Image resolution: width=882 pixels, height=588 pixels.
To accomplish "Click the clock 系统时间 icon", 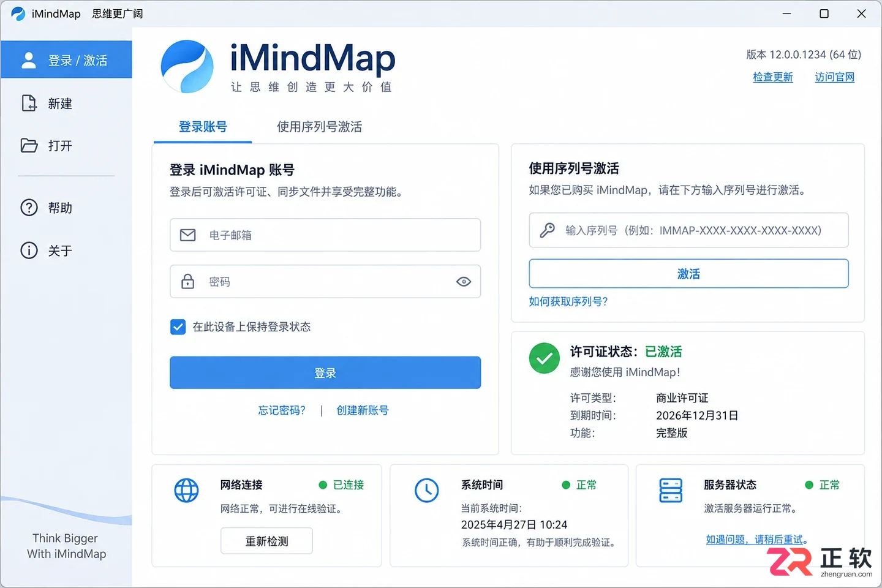I will click(x=427, y=491).
